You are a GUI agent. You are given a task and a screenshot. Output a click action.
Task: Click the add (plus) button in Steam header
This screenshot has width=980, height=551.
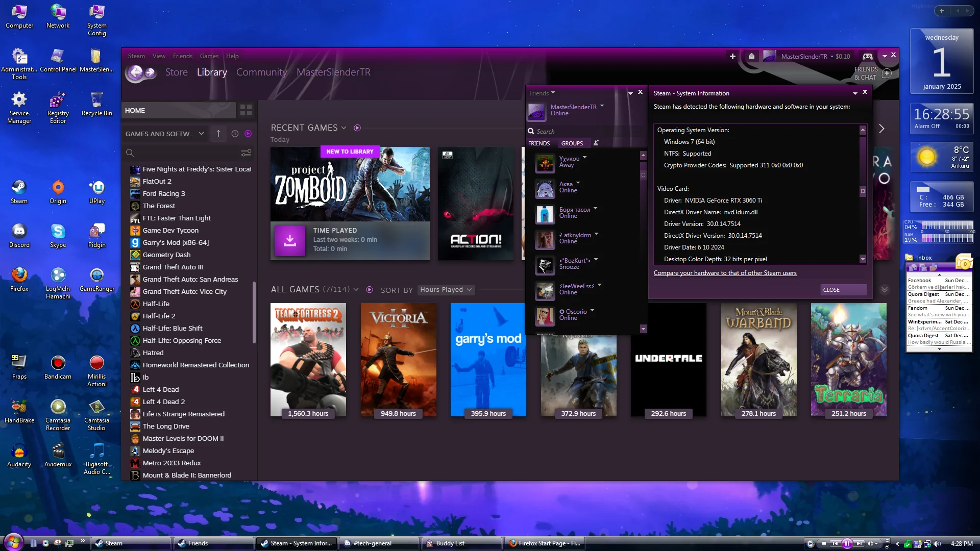click(x=732, y=56)
